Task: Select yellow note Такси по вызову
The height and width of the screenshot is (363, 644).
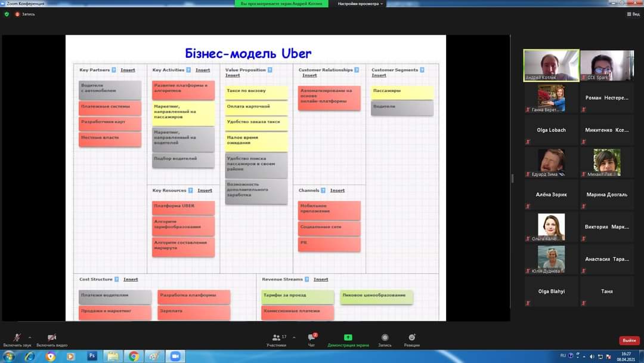Action: pos(256,93)
